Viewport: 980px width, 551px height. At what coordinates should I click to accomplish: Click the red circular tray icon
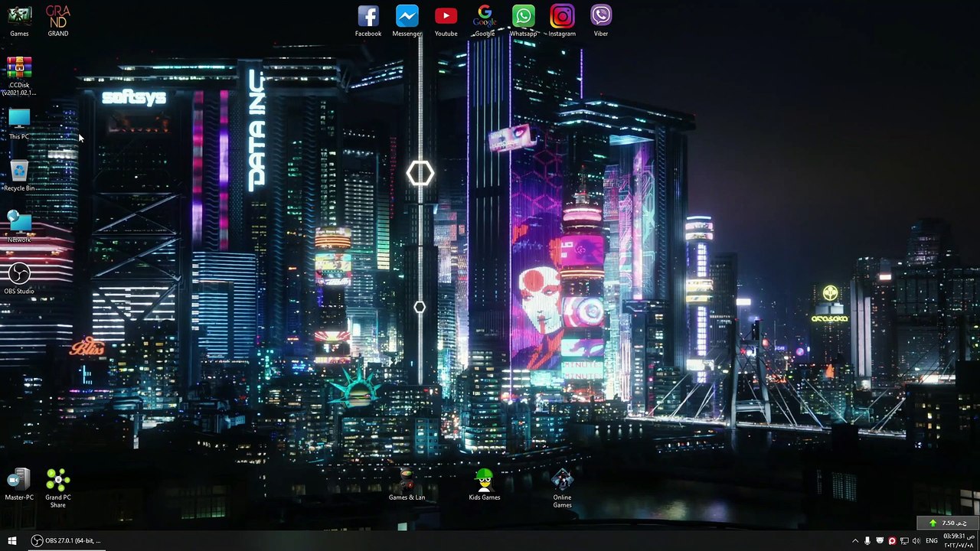coord(892,541)
